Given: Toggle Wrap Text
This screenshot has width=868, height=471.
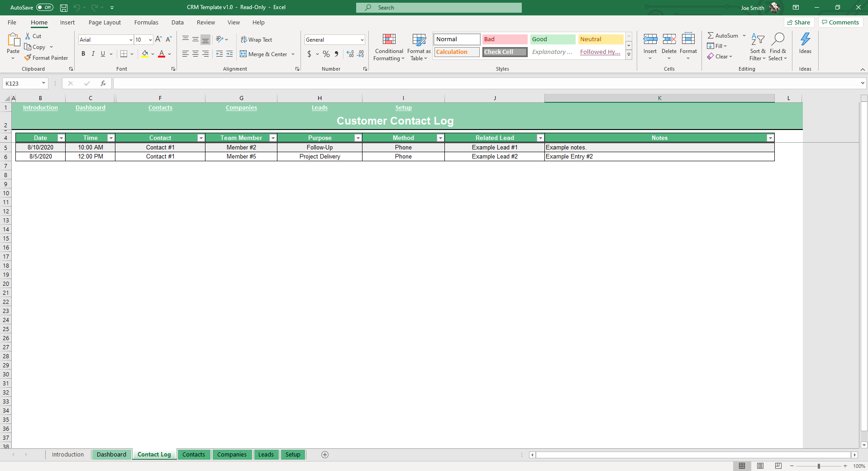Looking at the screenshot, I should (x=256, y=40).
